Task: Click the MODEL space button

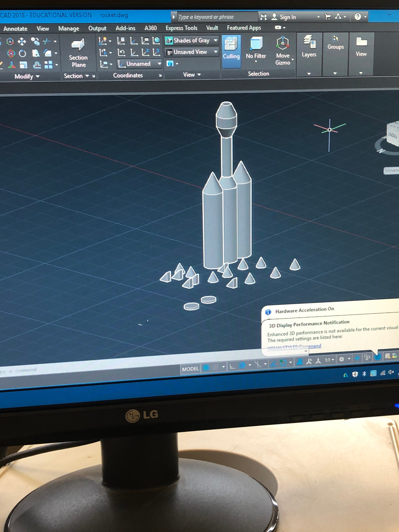Action: tap(190, 369)
